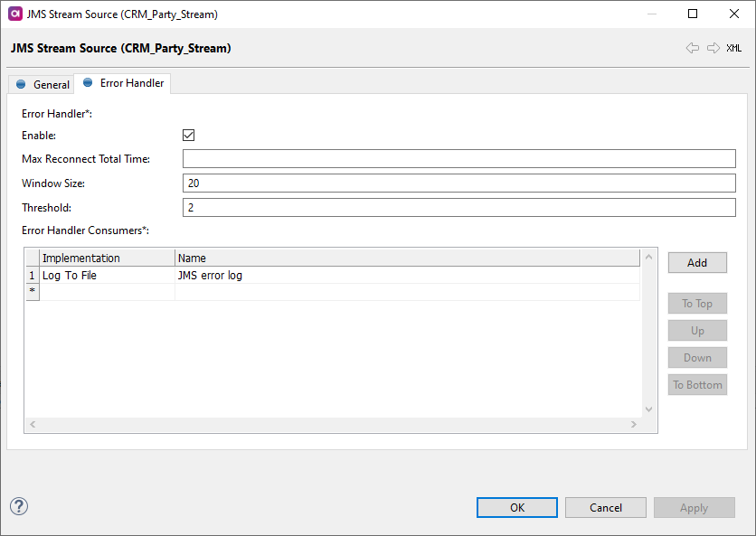Click the forward navigation arrow
Viewport: 756px width, 536px height.
point(713,48)
